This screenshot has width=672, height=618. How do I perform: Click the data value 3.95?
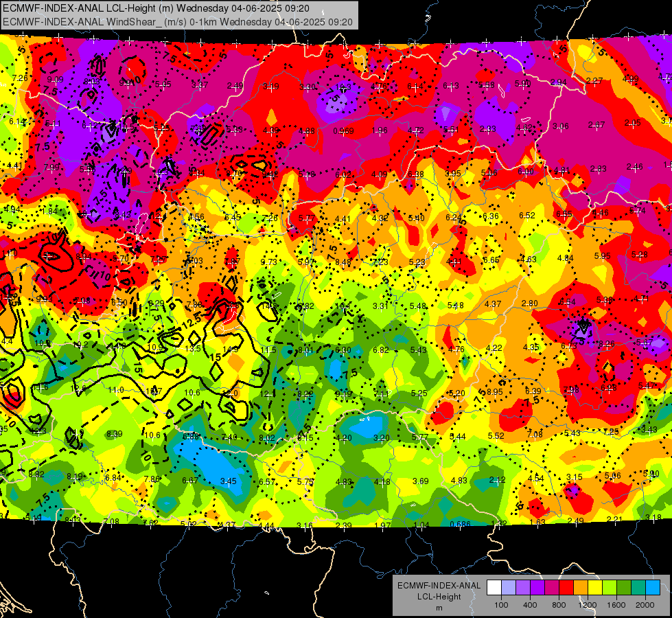pyautogui.click(x=453, y=174)
